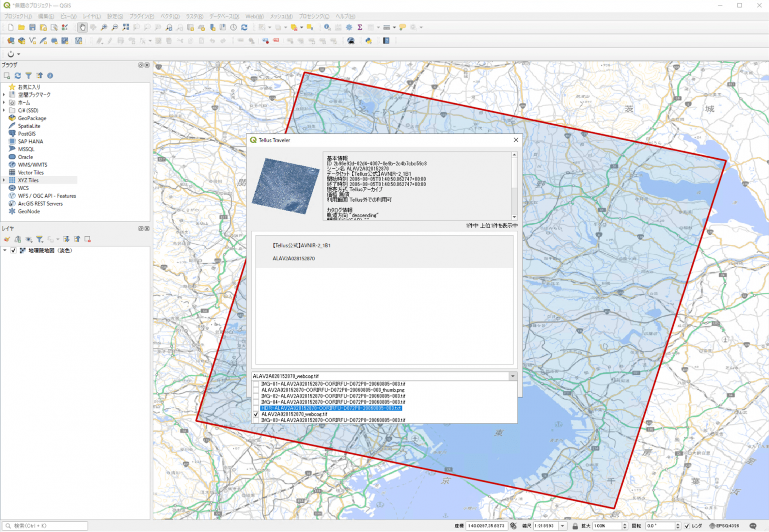
Task: Click the Zoom Out magnifier tool
Action: [x=115, y=28]
